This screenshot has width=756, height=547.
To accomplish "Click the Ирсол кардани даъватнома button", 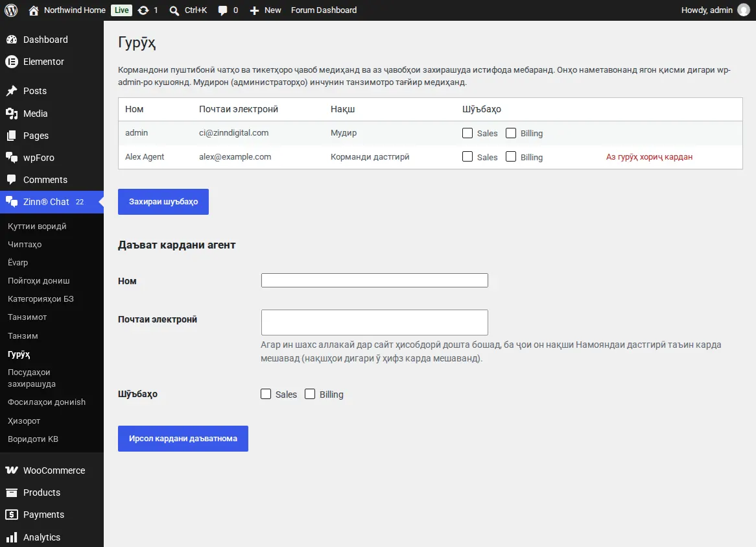I will point(183,439).
